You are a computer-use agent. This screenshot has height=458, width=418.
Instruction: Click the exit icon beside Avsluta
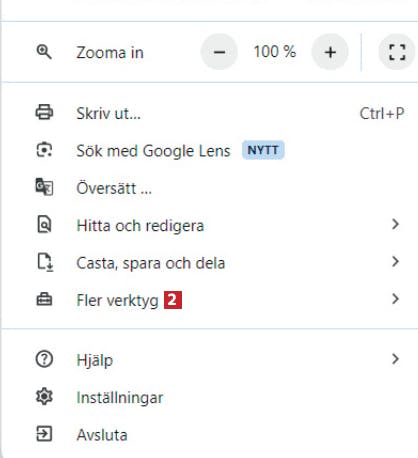(44, 434)
